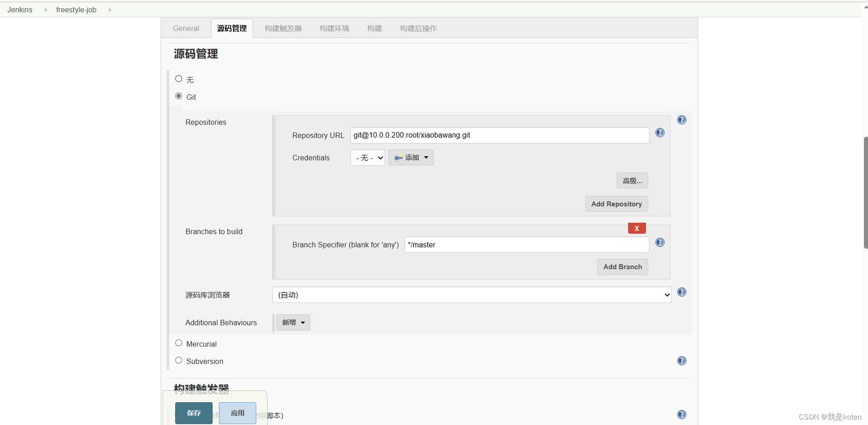Open help icon beside Branch Specifier field

(x=660, y=242)
